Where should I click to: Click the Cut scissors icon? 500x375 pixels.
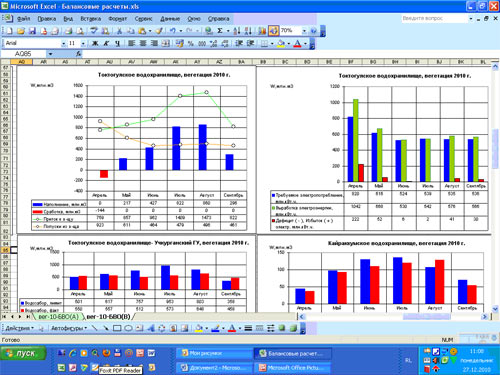[x=119, y=31]
